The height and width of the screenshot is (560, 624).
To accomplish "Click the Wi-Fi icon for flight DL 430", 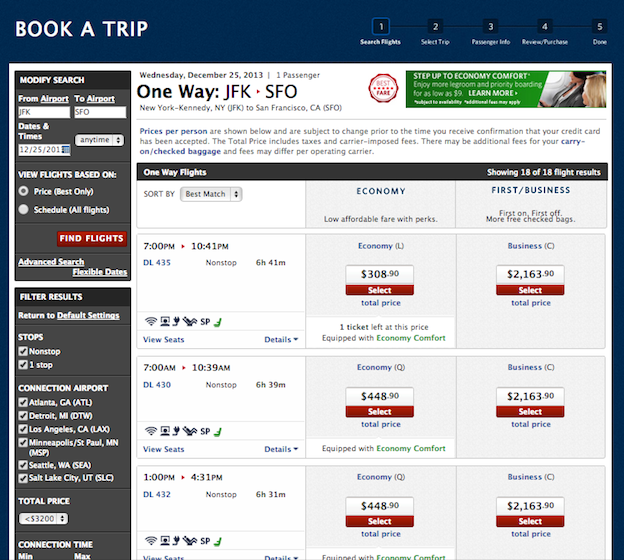I will point(150,431).
